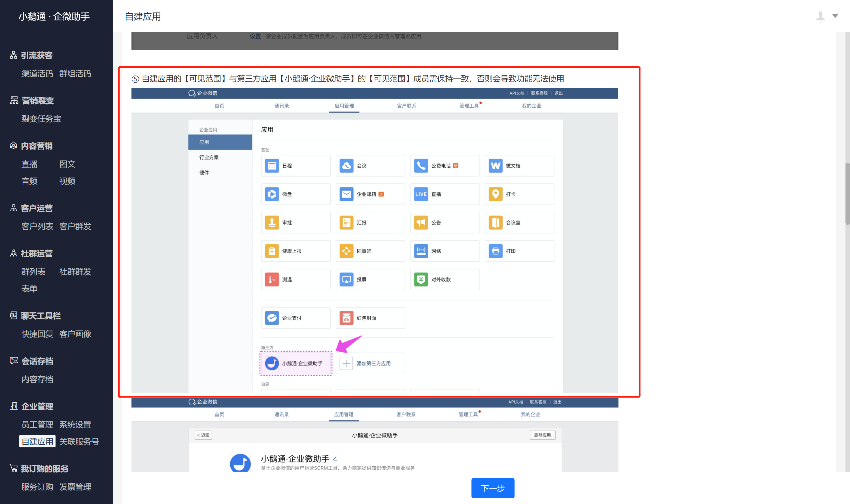Click the 企业管理 building icon
Viewport: 850px width, 504px height.
14,406
